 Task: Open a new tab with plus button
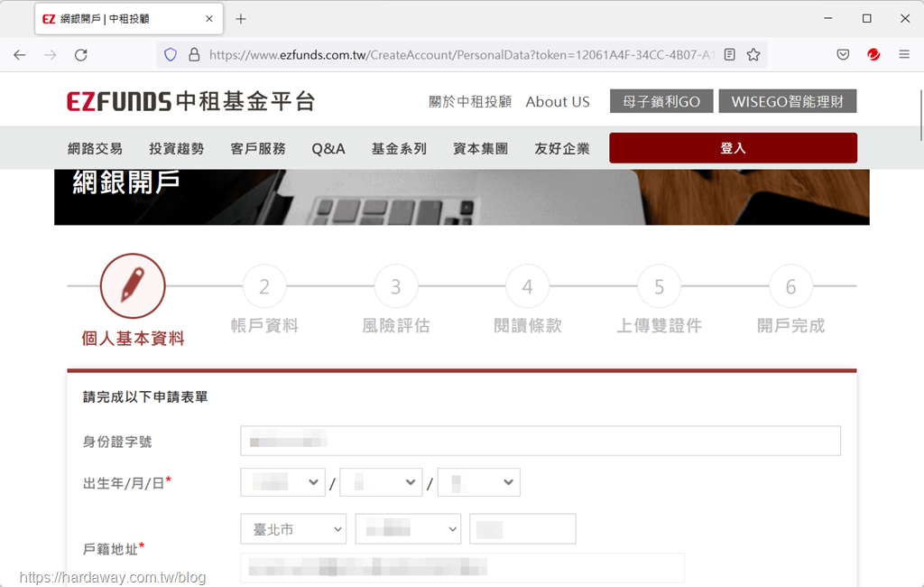(240, 19)
